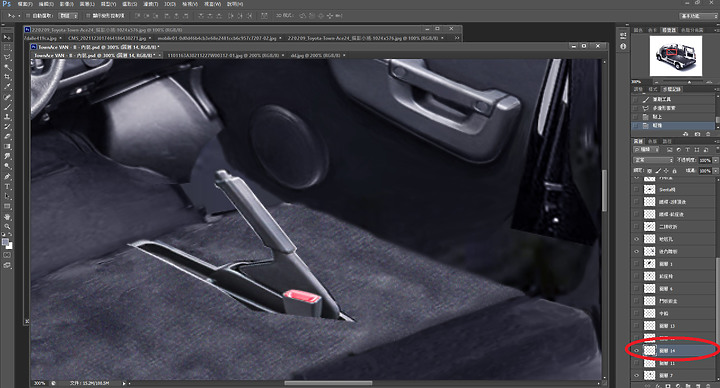
Task: Hide layer 圖層 7 via its eye icon
Action: tap(636, 375)
